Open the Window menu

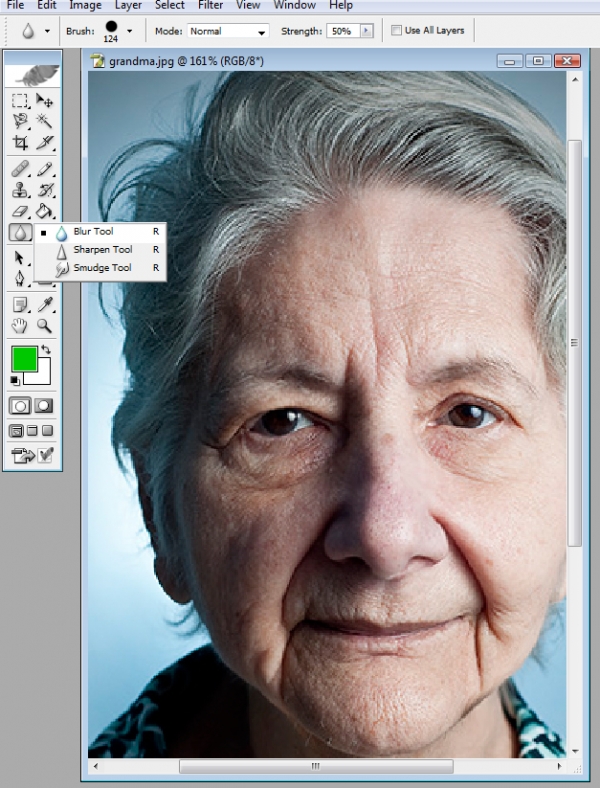pos(294,5)
